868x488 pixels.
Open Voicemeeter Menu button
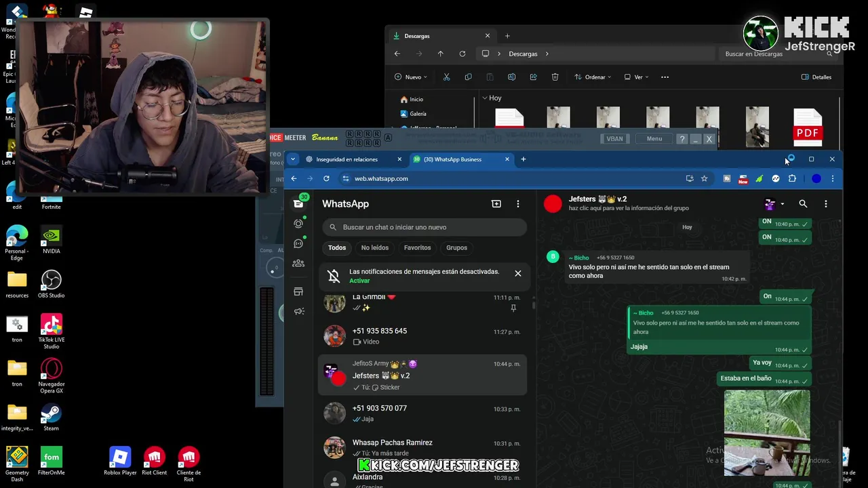coord(654,139)
